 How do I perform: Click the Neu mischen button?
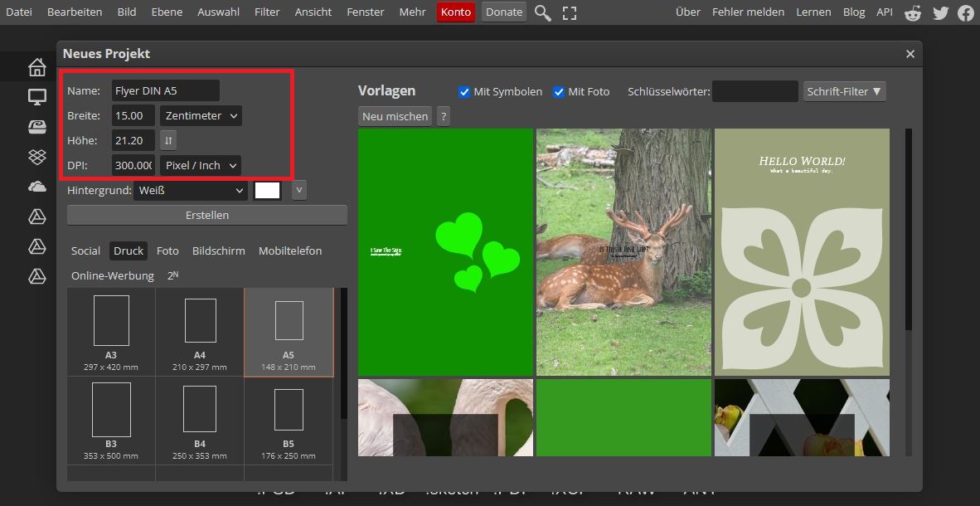pos(395,116)
